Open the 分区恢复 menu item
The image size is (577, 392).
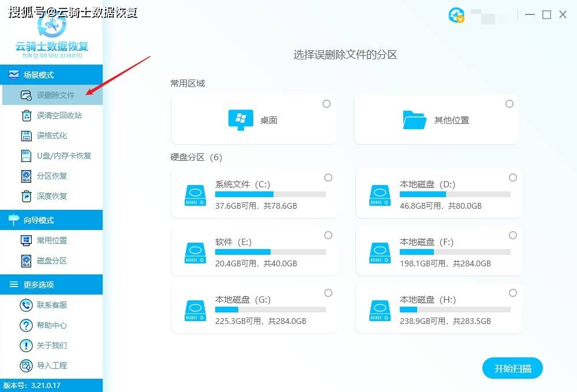(x=53, y=176)
